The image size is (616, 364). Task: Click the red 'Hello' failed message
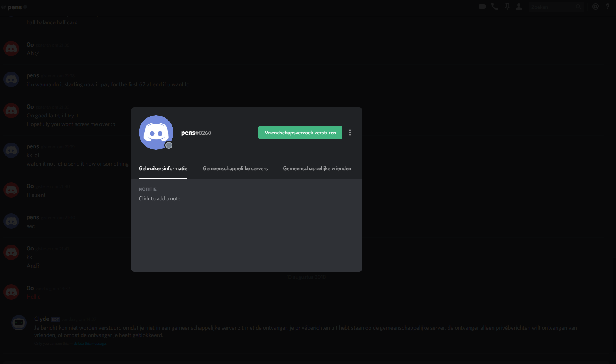[34, 297]
